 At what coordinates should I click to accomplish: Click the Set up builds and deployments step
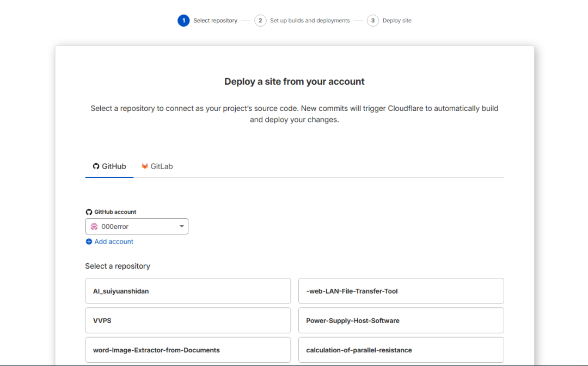pos(310,21)
